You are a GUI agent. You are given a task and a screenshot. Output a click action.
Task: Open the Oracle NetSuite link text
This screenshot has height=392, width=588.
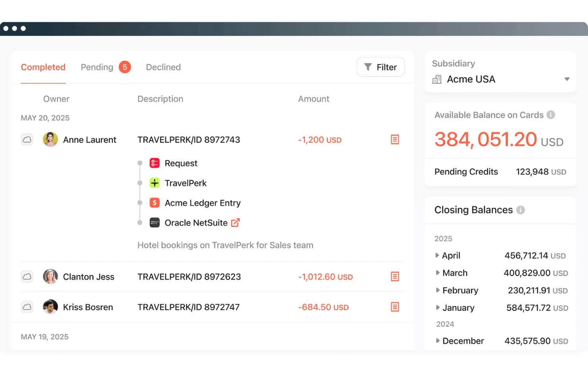pyautogui.click(x=196, y=223)
